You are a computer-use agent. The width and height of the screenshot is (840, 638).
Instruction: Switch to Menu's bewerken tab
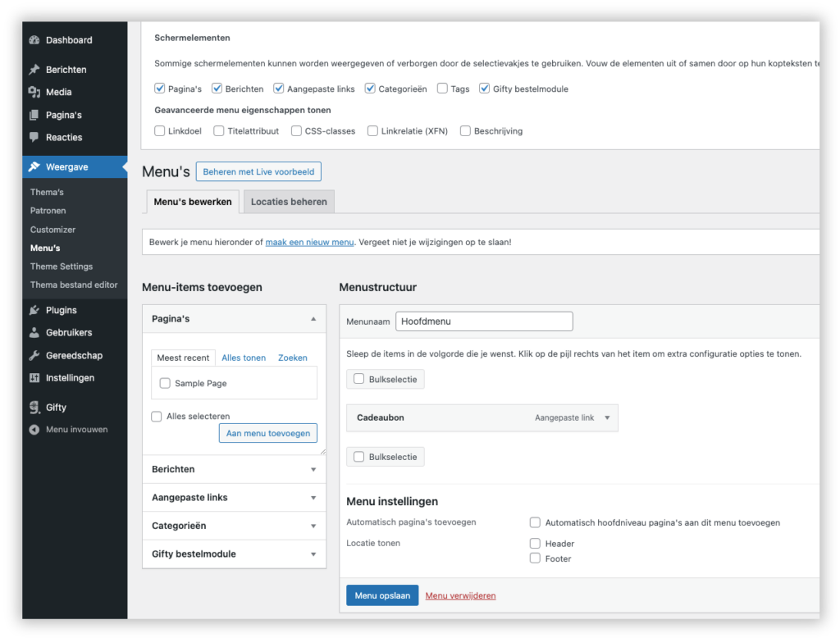coord(193,202)
